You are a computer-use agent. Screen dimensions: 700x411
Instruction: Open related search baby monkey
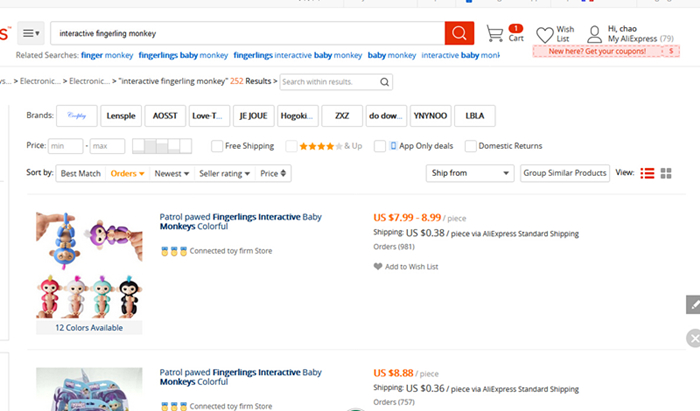[392, 55]
